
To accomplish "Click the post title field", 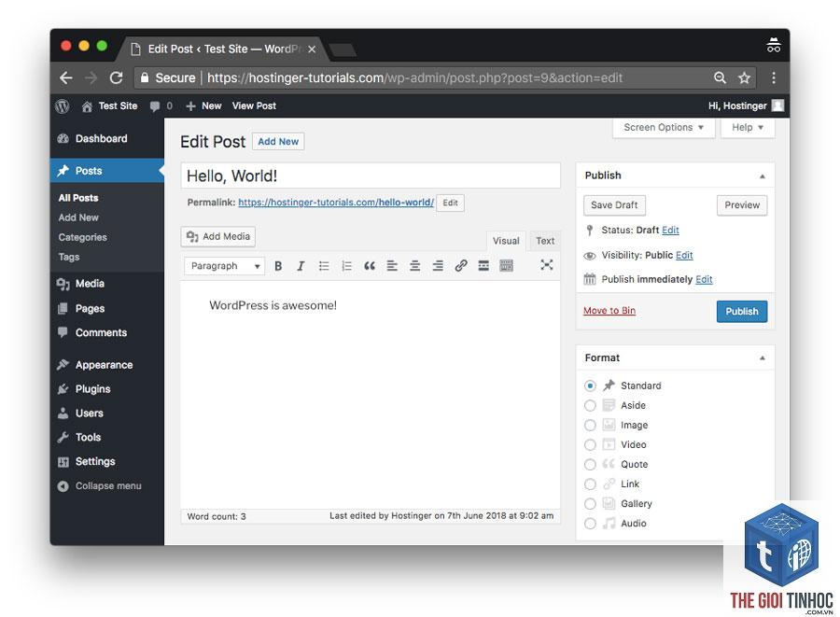I will tap(371, 175).
